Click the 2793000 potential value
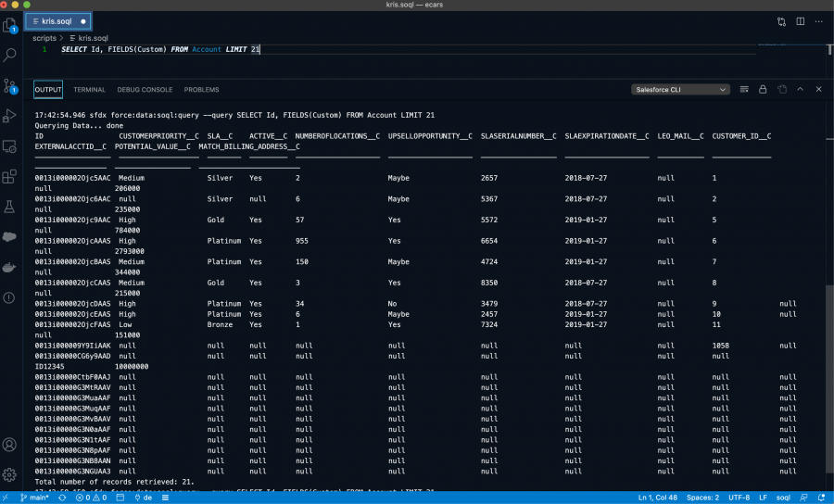Viewport: 834px width, 504px height. pyautogui.click(x=129, y=251)
